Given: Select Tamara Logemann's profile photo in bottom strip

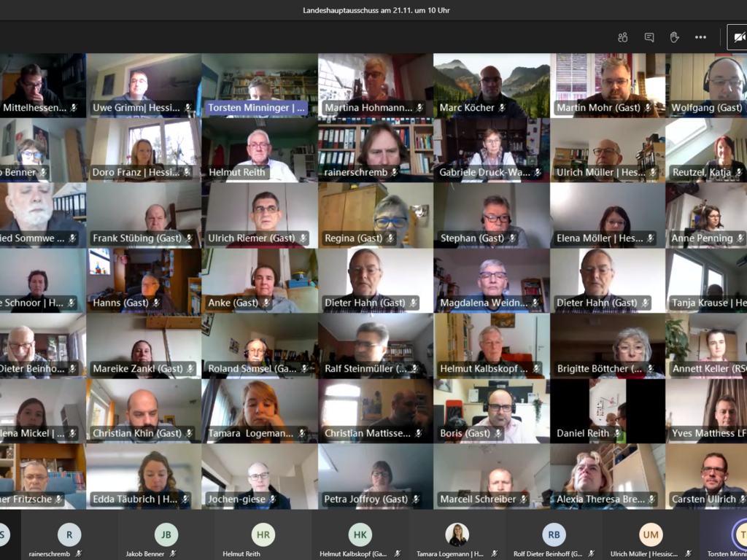Looking at the screenshot, I should 457,534.
